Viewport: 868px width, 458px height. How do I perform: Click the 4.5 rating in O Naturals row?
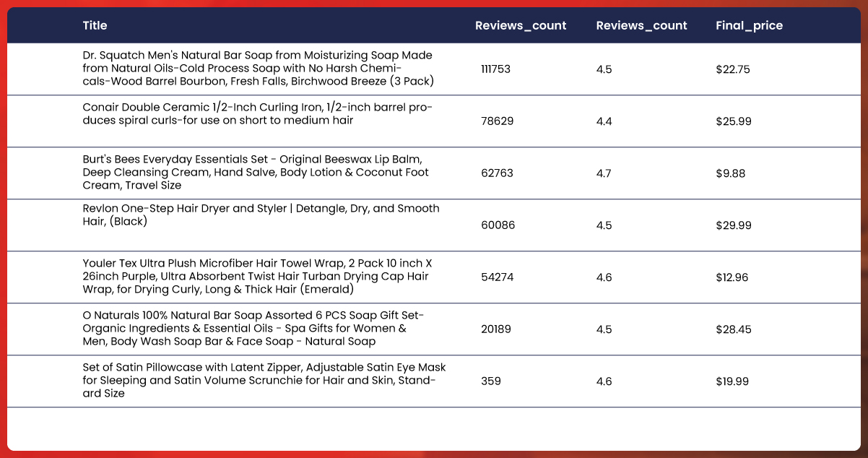(604, 329)
